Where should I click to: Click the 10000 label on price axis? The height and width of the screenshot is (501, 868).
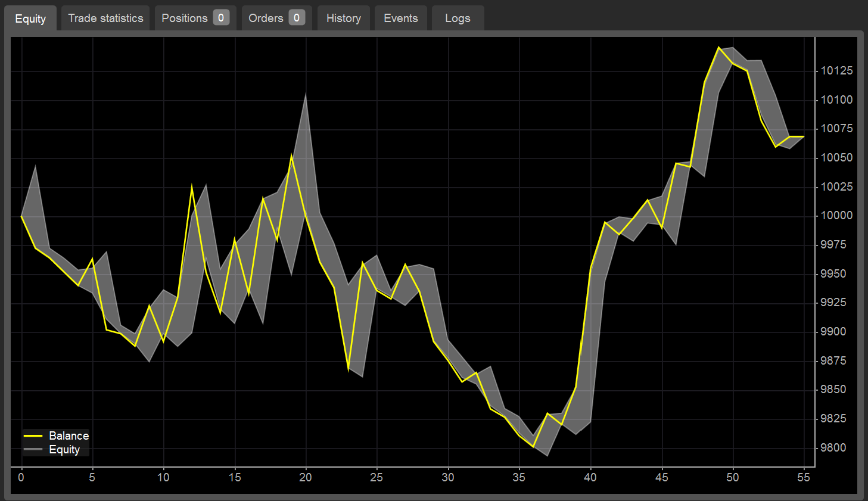pyautogui.click(x=836, y=216)
